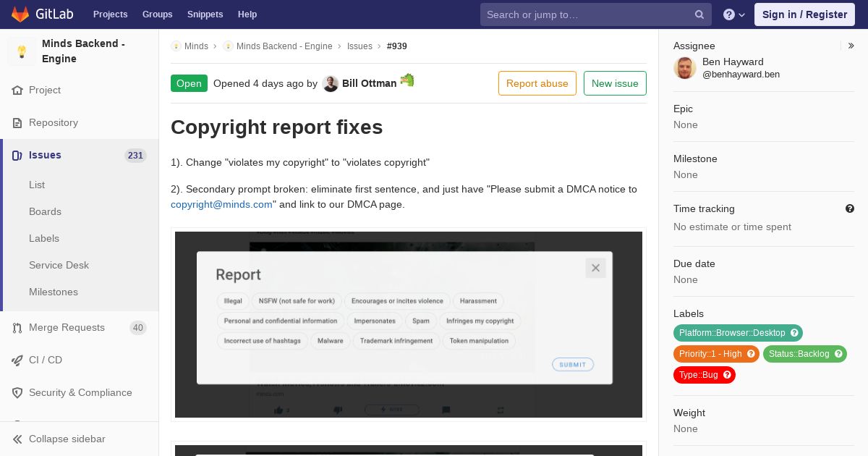The height and width of the screenshot is (456, 868).
Task: Click the Security & Compliance shield icon
Action: [x=17, y=393]
